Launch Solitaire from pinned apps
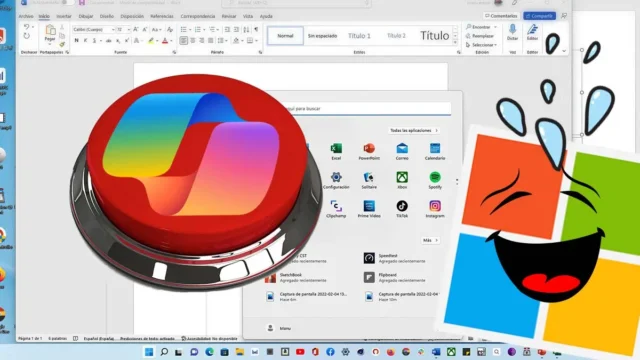 pyautogui.click(x=369, y=180)
